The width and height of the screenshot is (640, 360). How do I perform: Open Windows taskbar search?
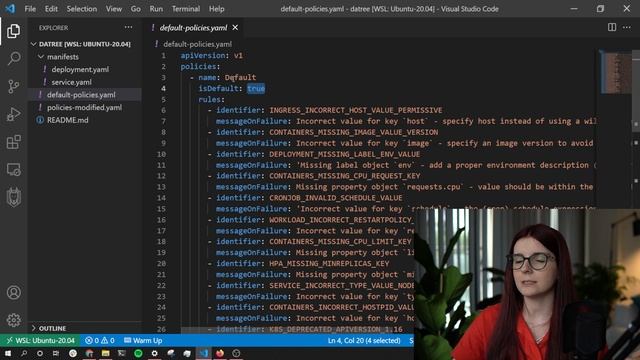24,353
